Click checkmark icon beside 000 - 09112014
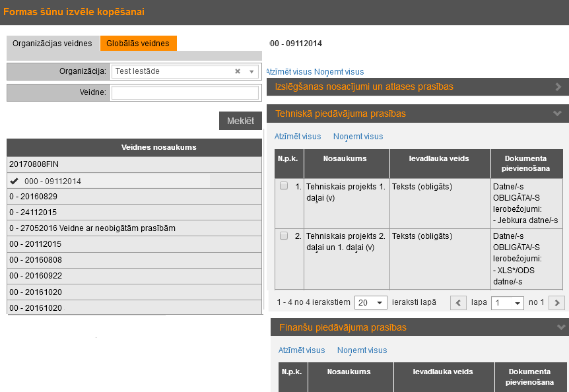Viewport: 569px width, 392px height. click(15, 181)
